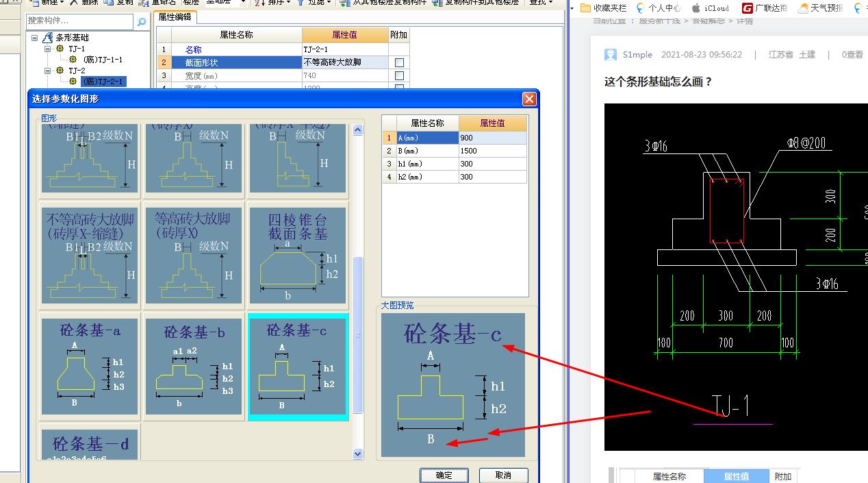Image resolution: width=868 pixels, height=483 pixels.
Task: Tick the 附加 checkbox for 截面形状
Action: click(x=399, y=62)
